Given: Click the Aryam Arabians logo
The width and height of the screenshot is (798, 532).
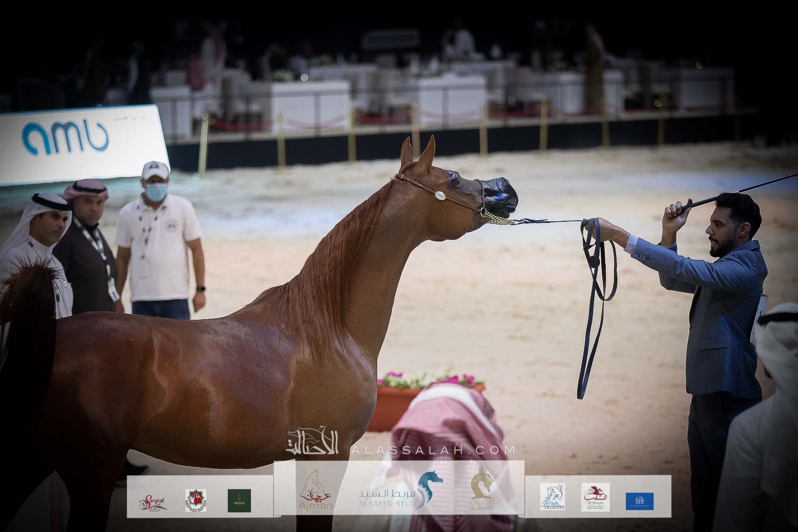Looking at the screenshot, I should click(x=552, y=497).
